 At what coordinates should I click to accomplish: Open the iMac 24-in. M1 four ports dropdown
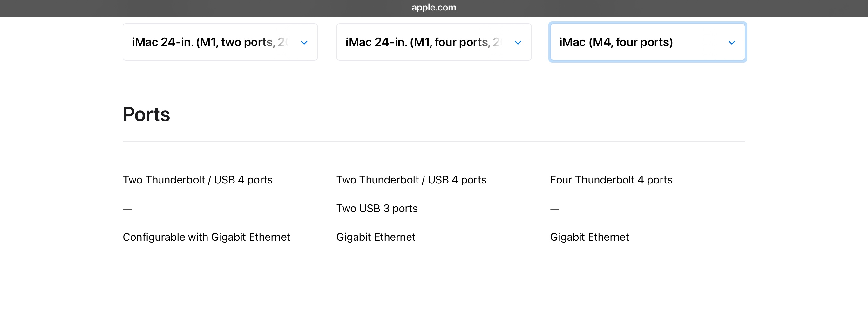coord(423,42)
